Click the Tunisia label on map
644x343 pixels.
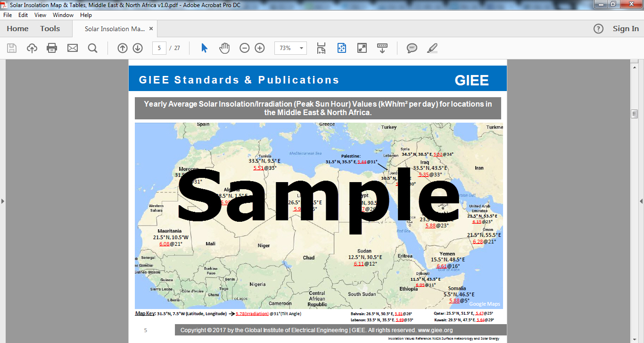[264, 156]
